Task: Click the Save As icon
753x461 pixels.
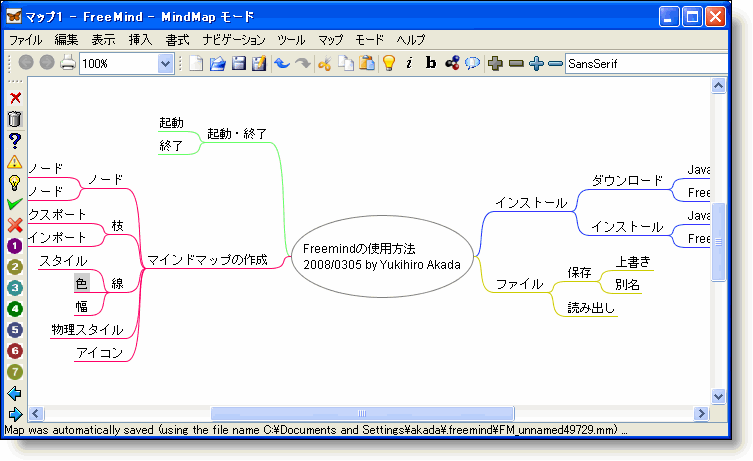Action: coord(259,63)
